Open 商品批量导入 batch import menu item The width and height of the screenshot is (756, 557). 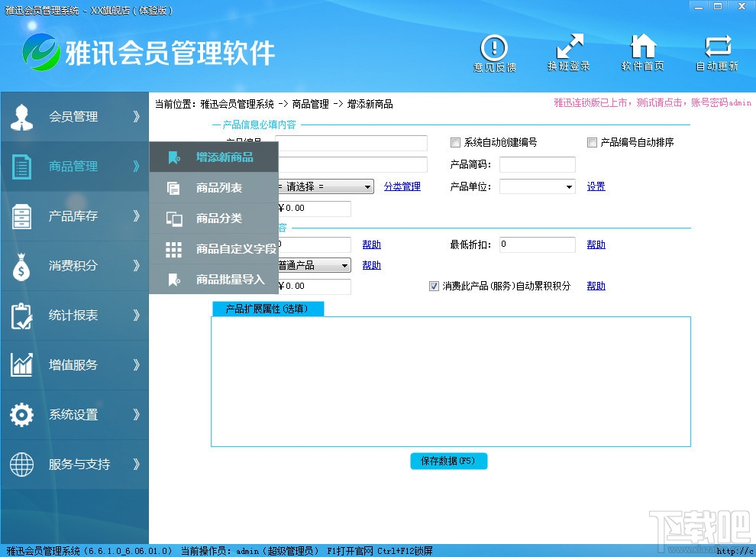225,280
